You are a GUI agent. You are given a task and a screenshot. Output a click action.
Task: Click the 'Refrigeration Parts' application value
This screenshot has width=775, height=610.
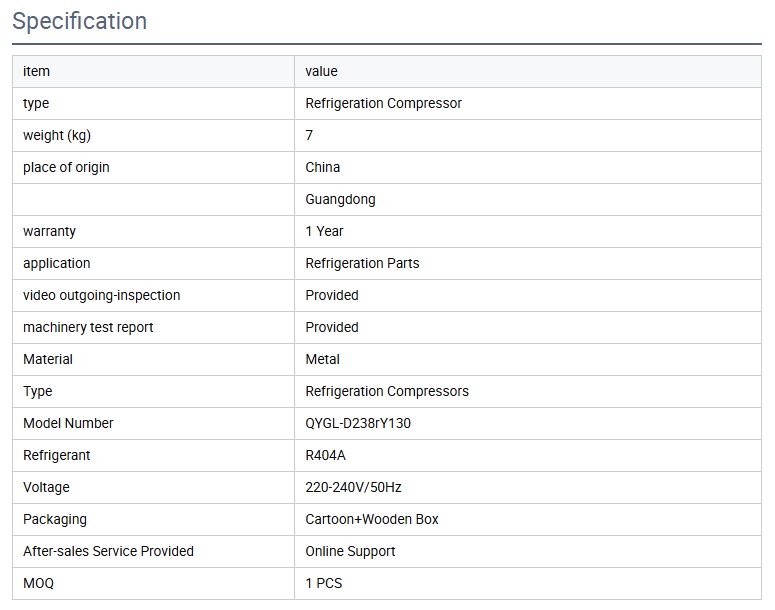point(362,263)
